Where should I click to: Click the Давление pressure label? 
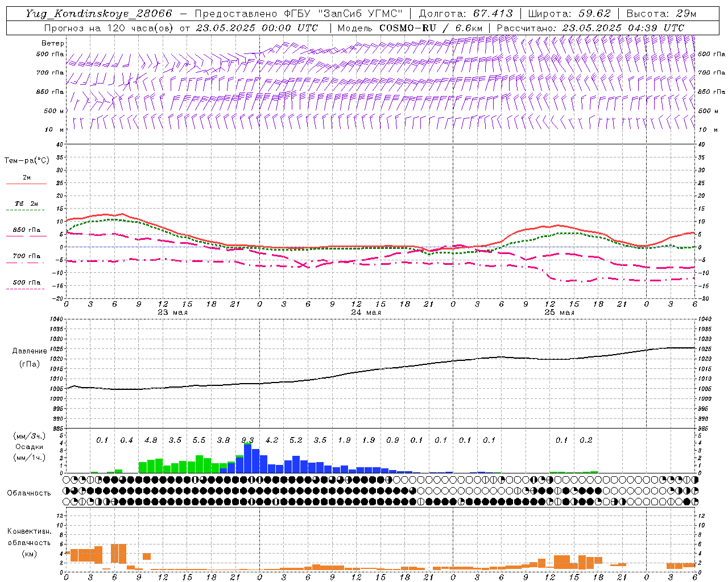(29, 351)
